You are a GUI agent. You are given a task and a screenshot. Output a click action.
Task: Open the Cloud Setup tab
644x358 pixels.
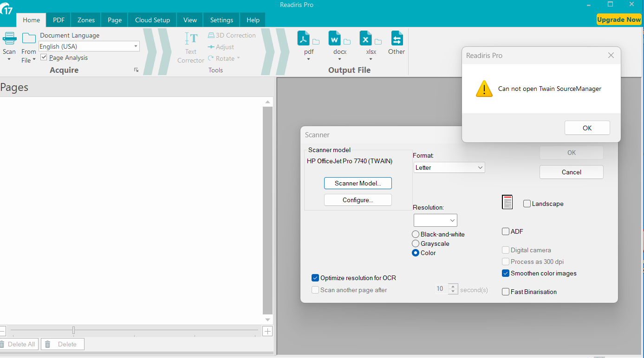tap(152, 20)
